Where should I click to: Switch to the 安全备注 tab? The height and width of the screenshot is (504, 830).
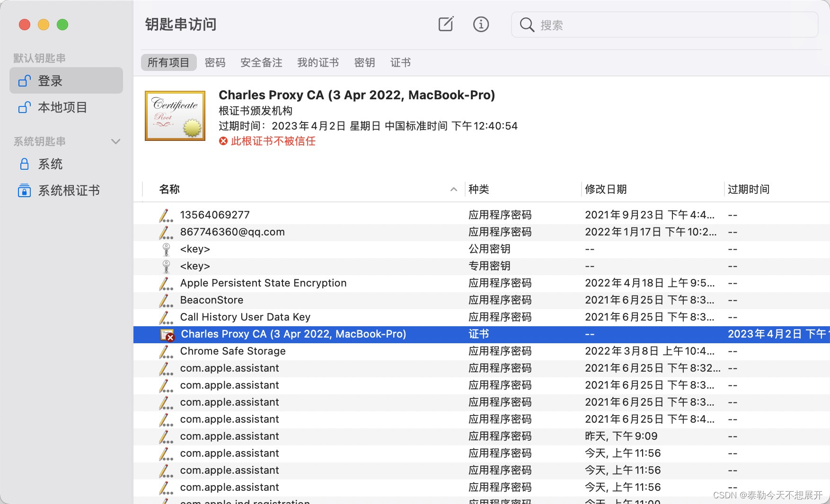261,62
